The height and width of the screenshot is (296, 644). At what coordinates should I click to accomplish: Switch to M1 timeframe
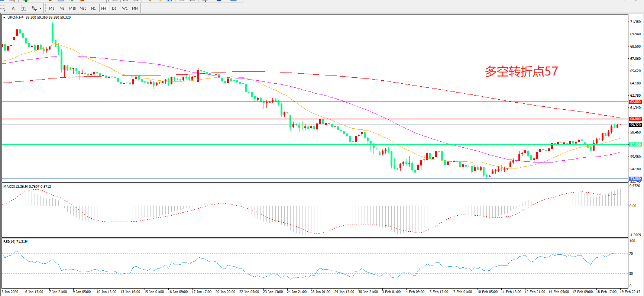52,8
